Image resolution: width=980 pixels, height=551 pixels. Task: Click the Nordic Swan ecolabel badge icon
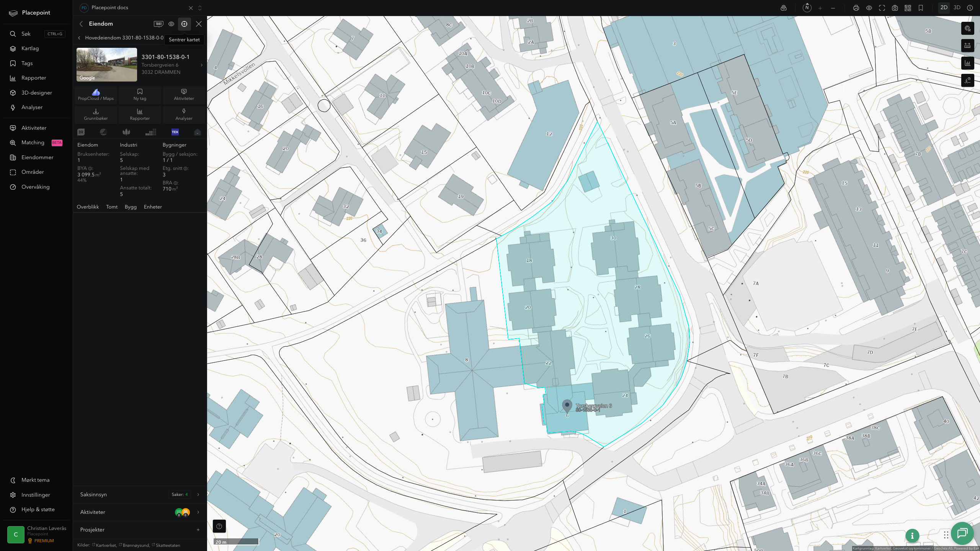coord(103,132)
